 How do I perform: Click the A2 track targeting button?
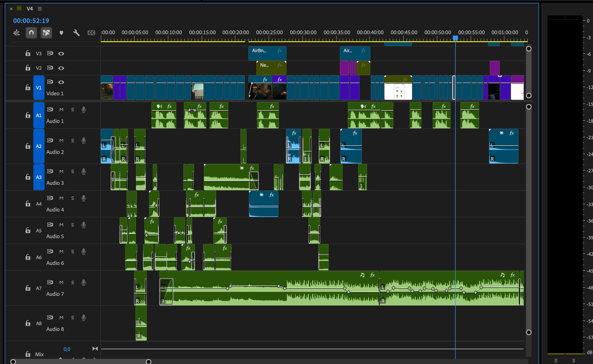point(39,146)
